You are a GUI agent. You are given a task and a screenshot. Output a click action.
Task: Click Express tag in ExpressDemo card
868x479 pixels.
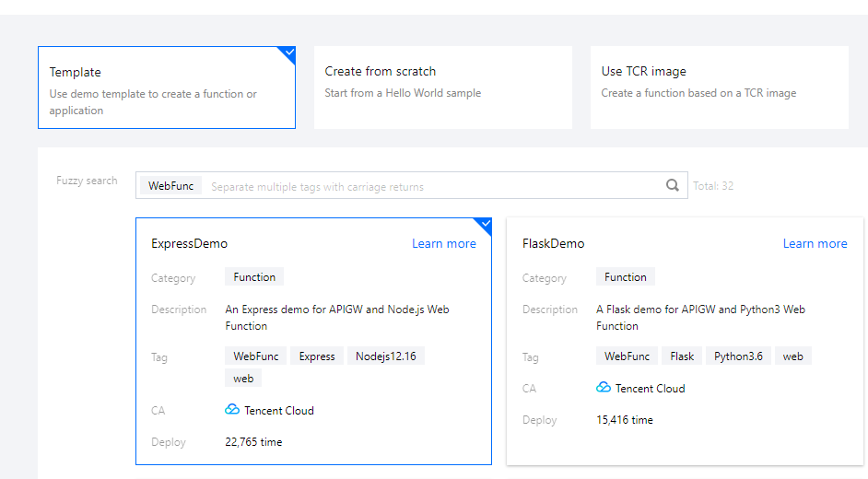pyautogui.click(x=317, y=356)
